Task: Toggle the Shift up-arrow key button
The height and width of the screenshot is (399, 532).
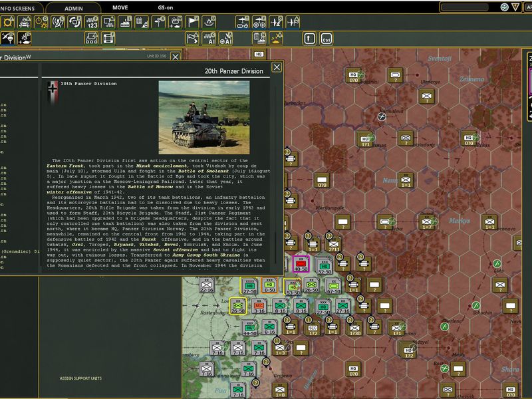Action: 309,39
